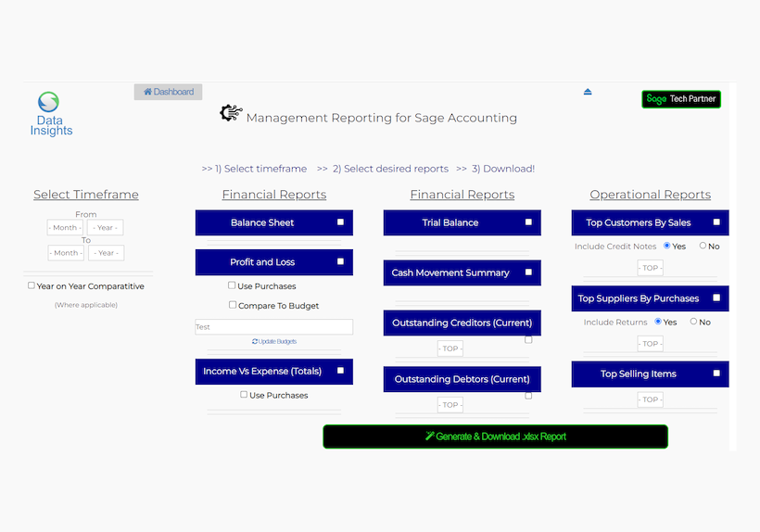Tick the Balance Sheet checkbox
Image resolution: width=760 pixels, height=532 pixels.
pos(340,222)
